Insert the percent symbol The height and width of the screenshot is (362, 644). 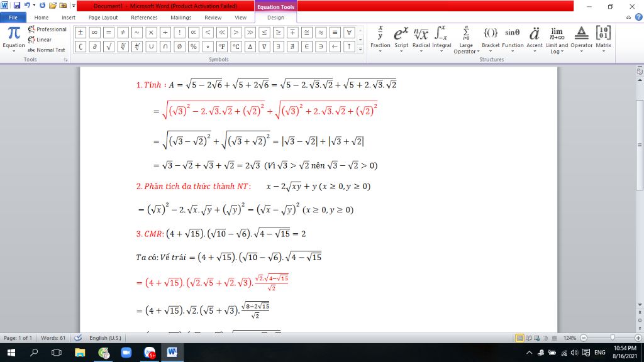click(x=194, y=47)
